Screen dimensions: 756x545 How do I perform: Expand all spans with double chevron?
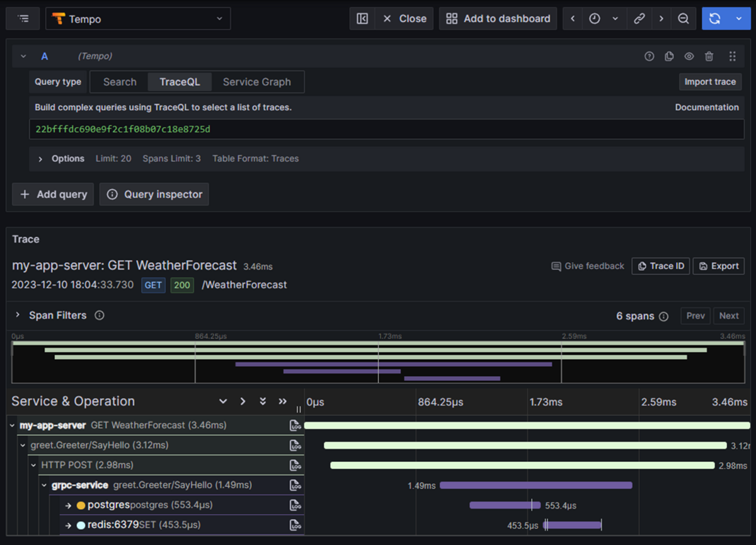coord(263,401)
